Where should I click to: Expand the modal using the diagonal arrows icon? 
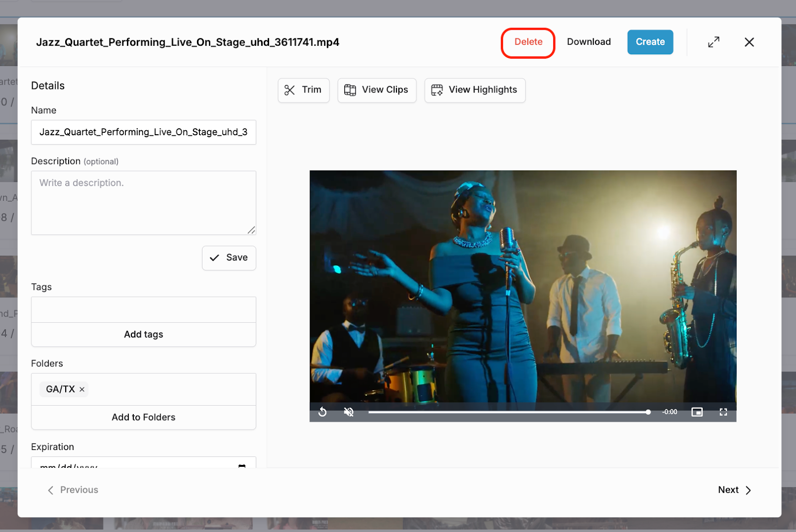713,42
